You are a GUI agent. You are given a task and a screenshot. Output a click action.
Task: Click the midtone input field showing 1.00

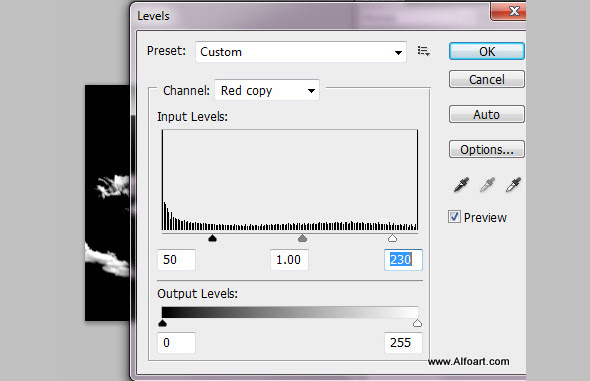pyautogui.click(x=289, y=260)
